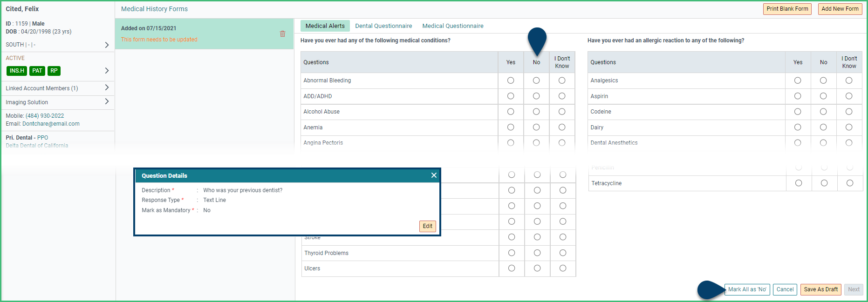Select Yes for Tetracycline allergy
The width and height of the screenshot is (868, 302).
(799, 183)
